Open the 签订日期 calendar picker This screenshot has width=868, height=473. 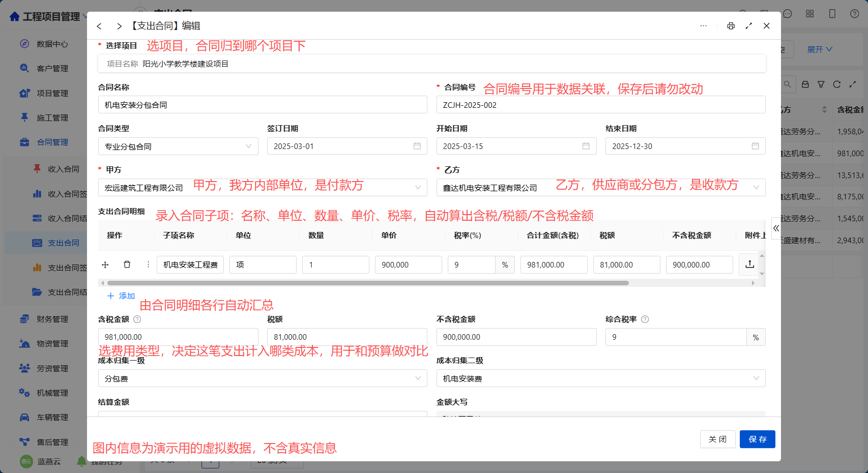click(x=417, y=146)
